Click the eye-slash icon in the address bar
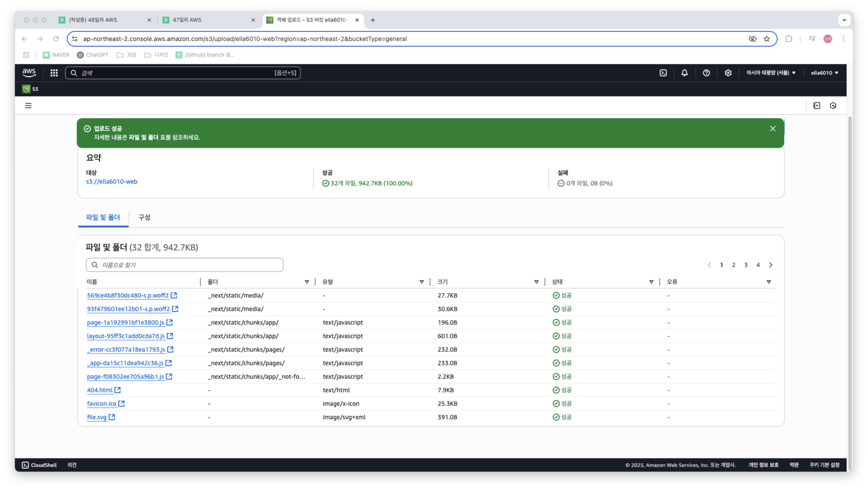The image size is (868, 490). coord(753,39)
